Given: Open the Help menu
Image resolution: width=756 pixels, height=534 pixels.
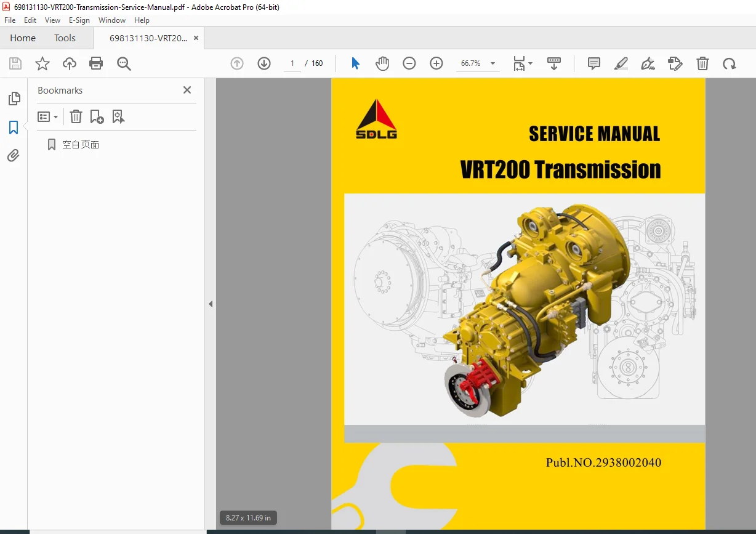Looking at the screenshot, I should (142, 20).
